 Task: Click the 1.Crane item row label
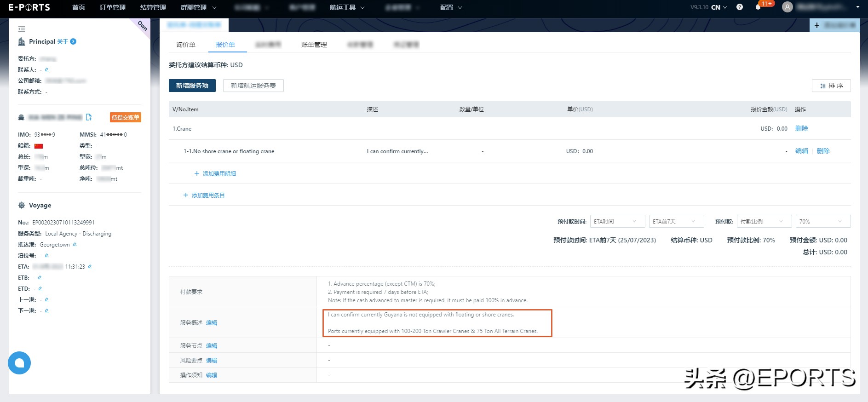click(x=182, y=129)
